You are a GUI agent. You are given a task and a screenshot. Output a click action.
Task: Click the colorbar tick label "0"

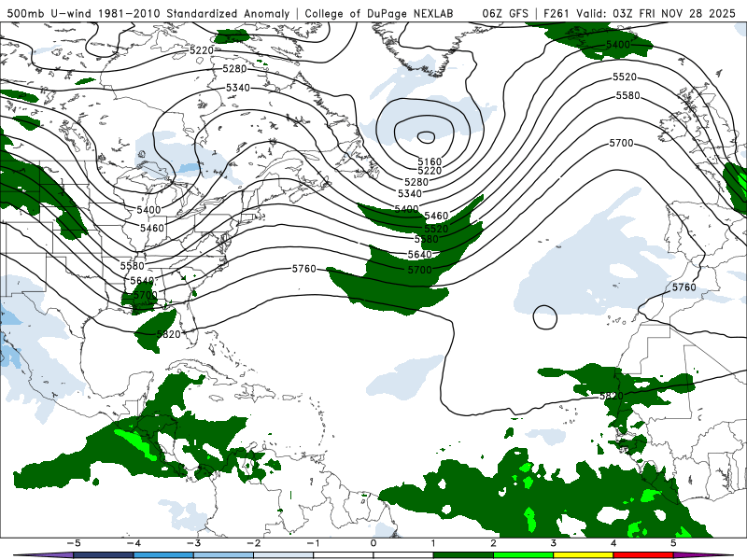[x=373, y=543]
